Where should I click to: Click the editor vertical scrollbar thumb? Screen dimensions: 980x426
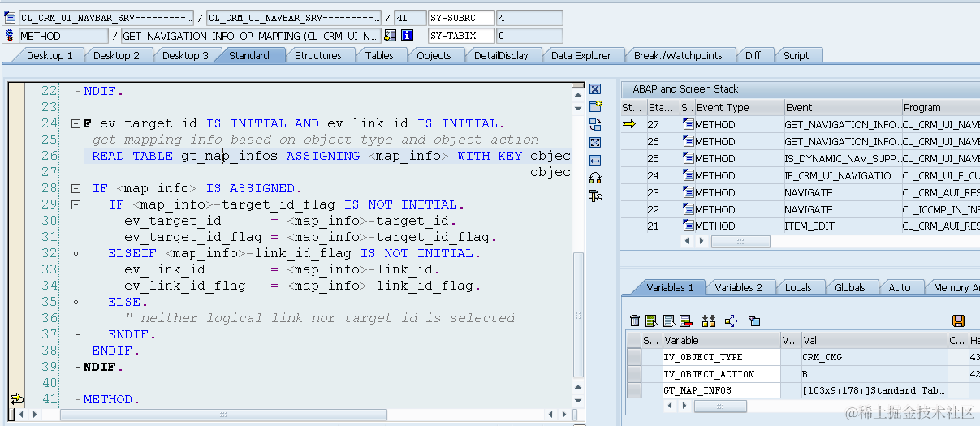pos(578,315)
